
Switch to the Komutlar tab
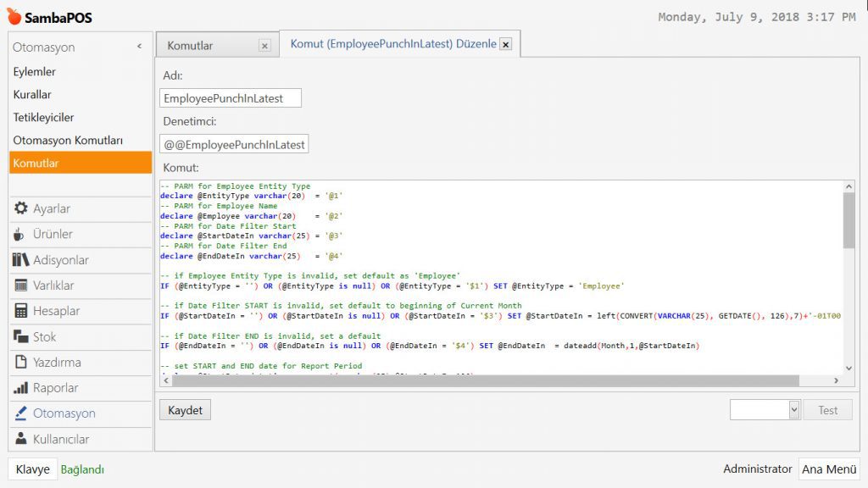[191, 46]
